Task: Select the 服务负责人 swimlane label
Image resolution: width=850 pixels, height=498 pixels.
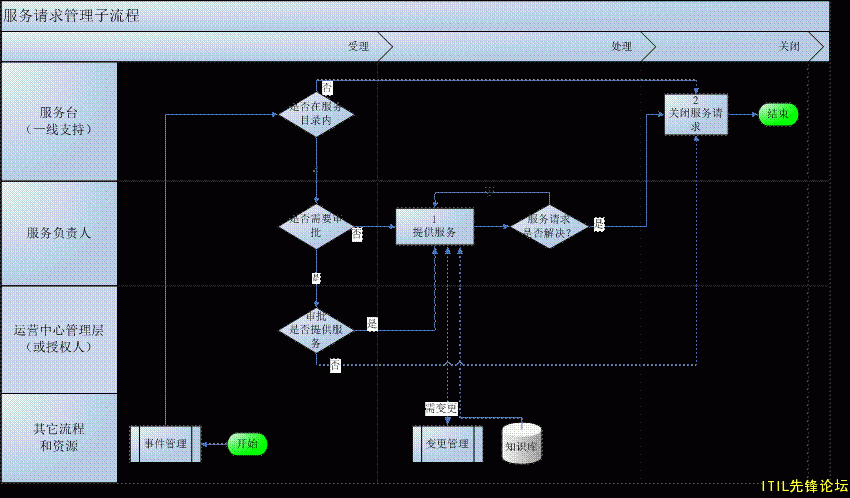Action: pos(59,233)
